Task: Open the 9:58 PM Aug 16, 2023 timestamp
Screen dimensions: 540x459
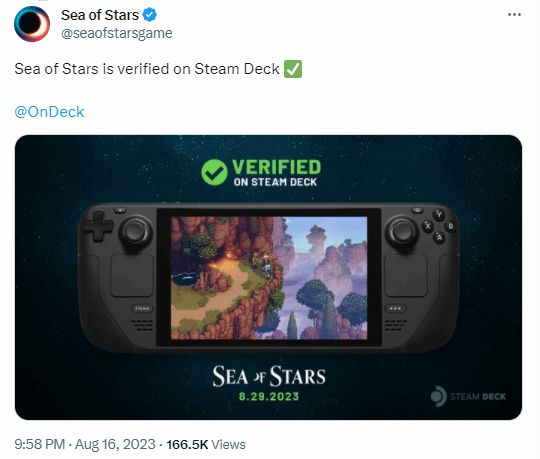Action: click(85, 444)
